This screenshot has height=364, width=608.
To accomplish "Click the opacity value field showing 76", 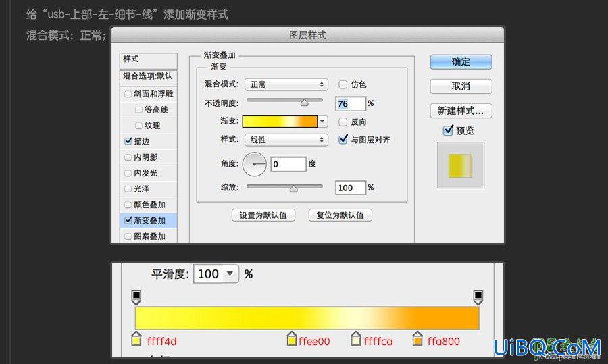I will point(351,103).
